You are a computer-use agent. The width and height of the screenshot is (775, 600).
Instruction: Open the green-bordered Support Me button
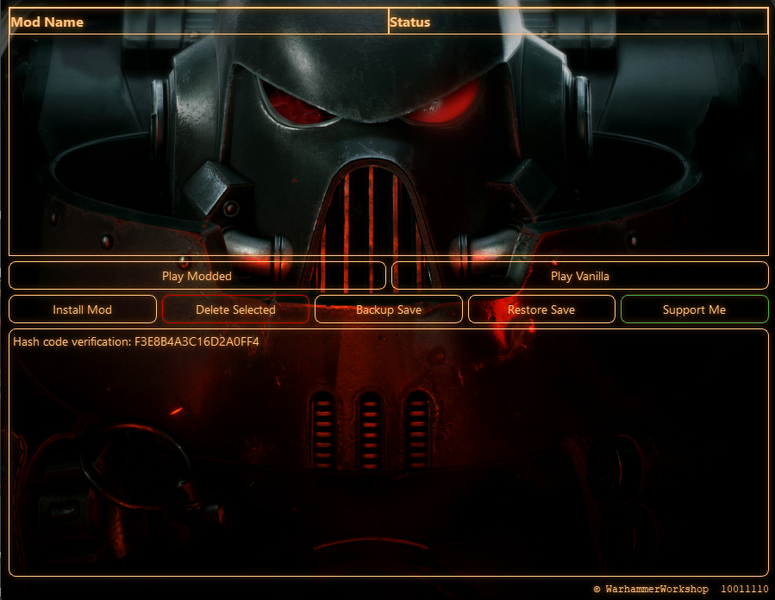(x=694, y=310)
